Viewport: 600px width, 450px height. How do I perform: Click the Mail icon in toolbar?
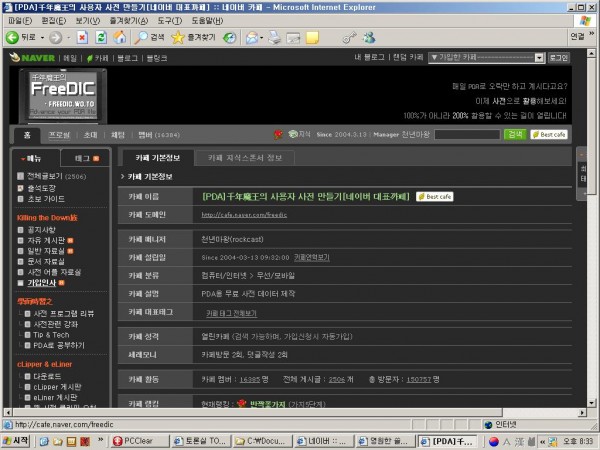(x=252, y=38)
